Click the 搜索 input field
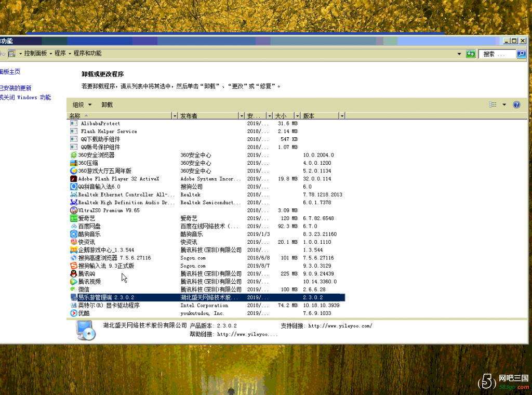Screen dimensions: 532x395 (x=497, y=54)
